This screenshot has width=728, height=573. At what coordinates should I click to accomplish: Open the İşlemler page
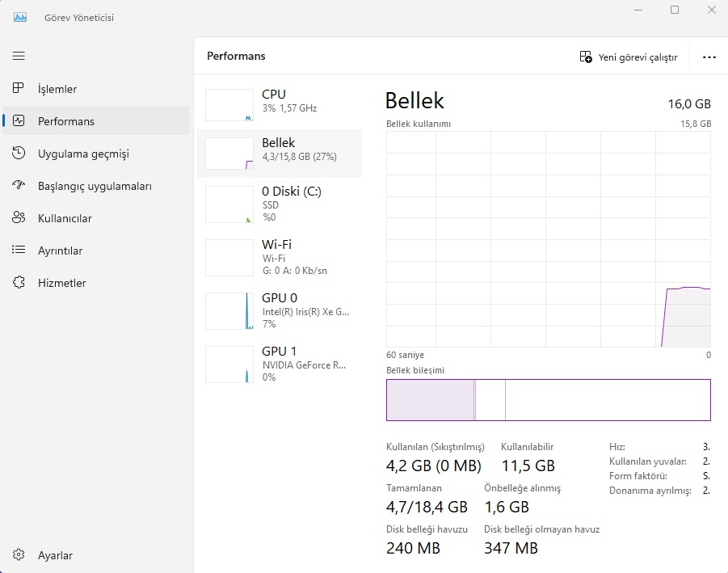[96, 89]
